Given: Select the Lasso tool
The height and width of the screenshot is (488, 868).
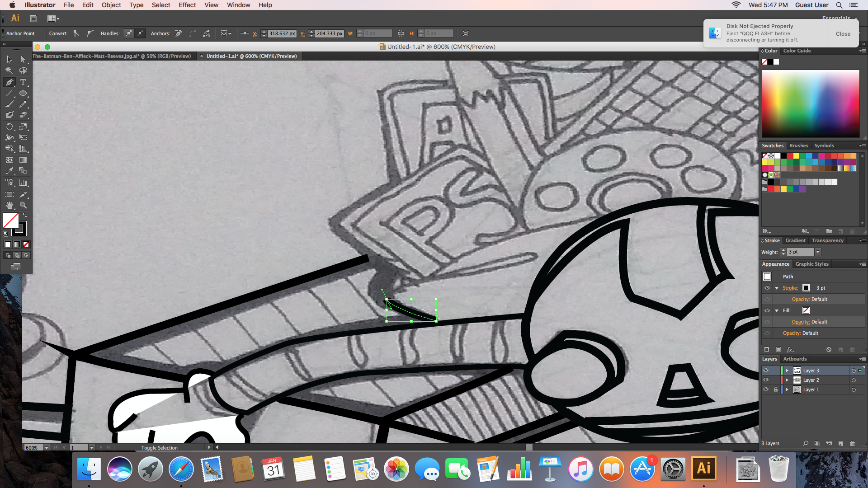Looking at the screenshot, I should [23, 71].
